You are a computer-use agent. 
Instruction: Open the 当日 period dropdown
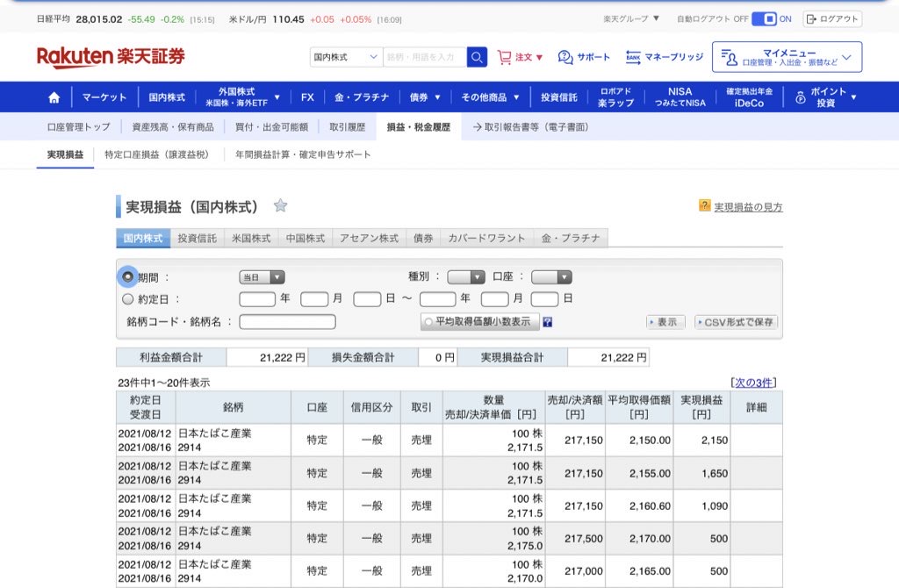click(262, 277)
